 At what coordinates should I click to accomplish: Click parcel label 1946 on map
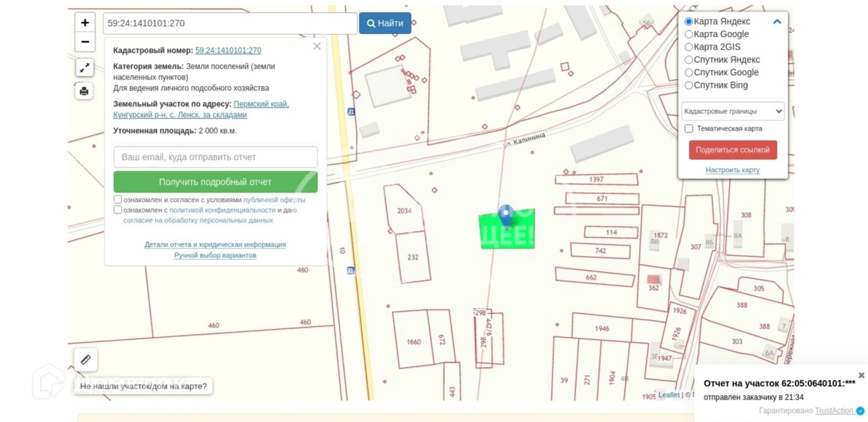coord(602,328)
